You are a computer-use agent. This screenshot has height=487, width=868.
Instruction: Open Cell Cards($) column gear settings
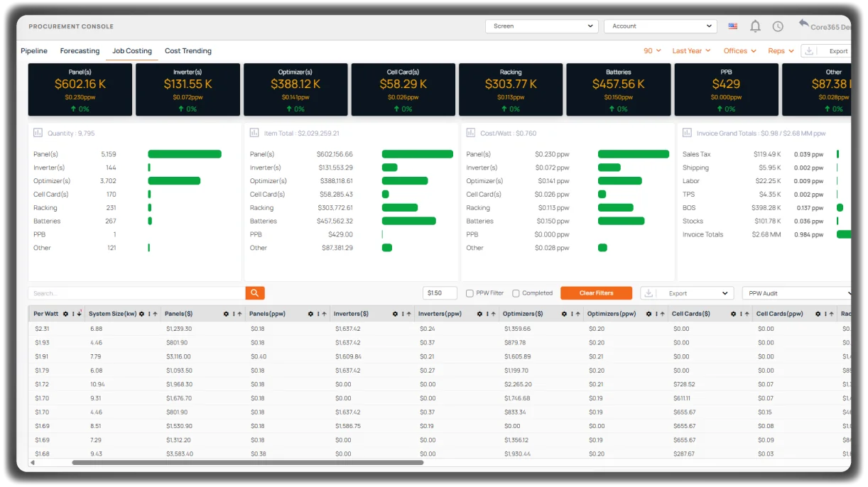[733, 314]
